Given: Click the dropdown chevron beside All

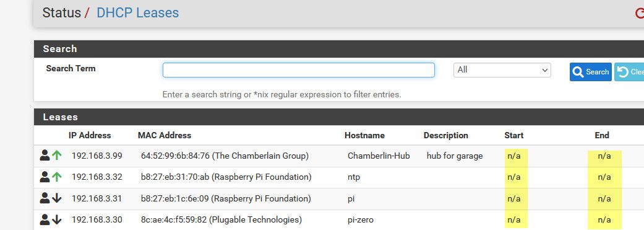Looking at the screenshot, I should point(545,70).
